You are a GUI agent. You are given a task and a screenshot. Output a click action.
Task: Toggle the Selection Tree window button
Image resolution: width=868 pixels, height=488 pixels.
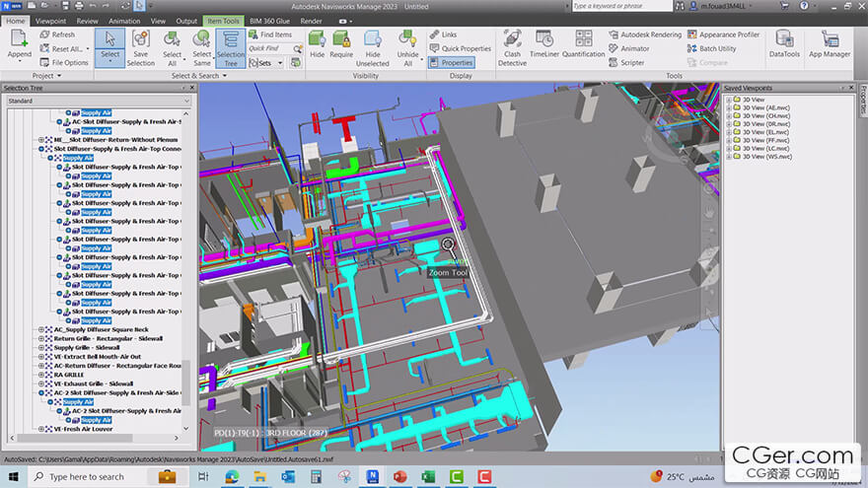230,48
